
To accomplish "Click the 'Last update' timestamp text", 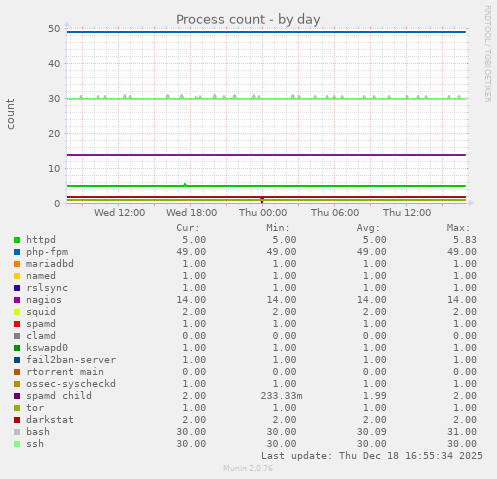I will coord(372,456).
